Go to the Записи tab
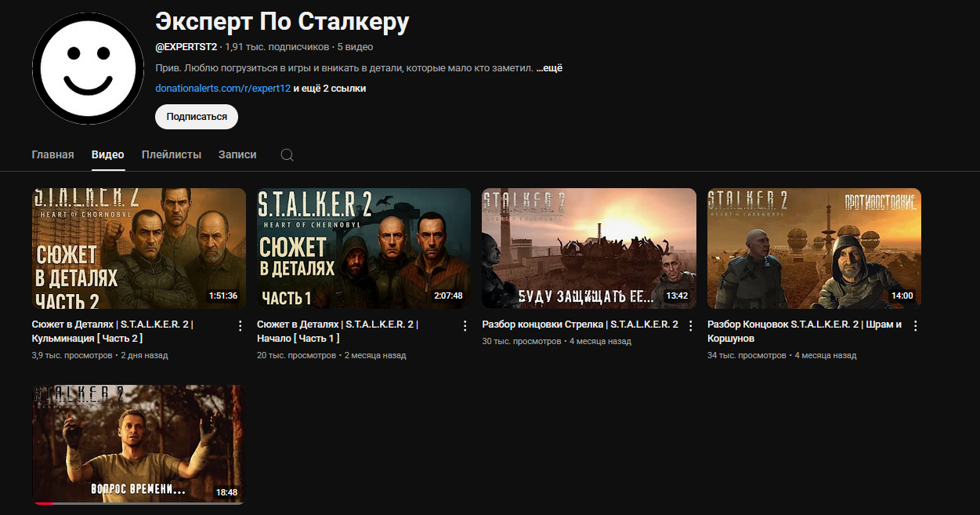Viewport: 980px width, 515px height. pyautogui.click(x=237, y=154)
